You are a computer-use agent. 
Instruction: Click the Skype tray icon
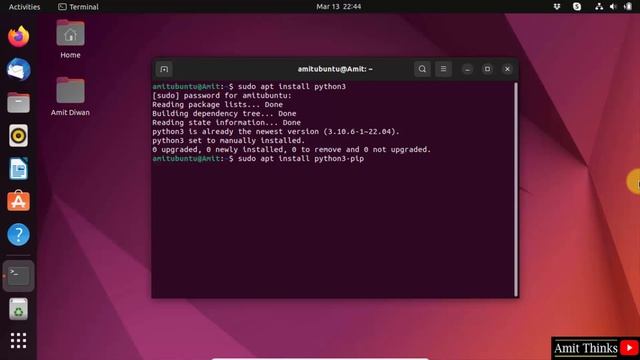click(577, 7)
